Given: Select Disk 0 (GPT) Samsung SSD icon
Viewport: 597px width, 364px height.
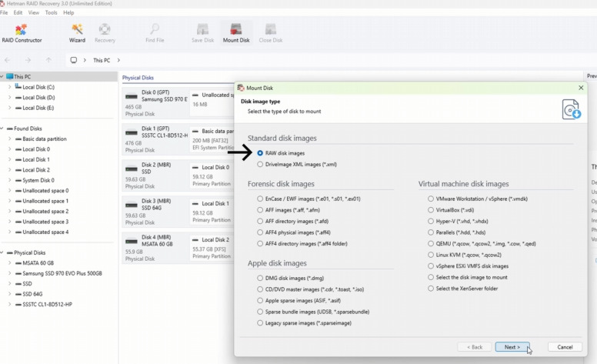Looking at the screenshot, I should 132,97.
